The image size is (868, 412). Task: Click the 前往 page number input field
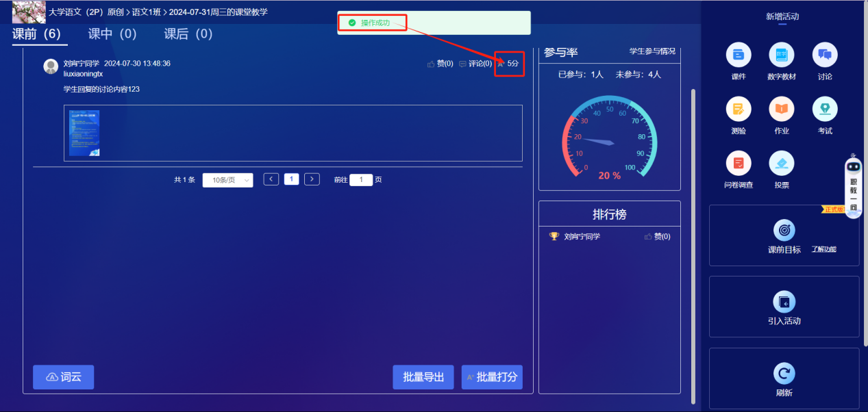click(x=361, y=179)
